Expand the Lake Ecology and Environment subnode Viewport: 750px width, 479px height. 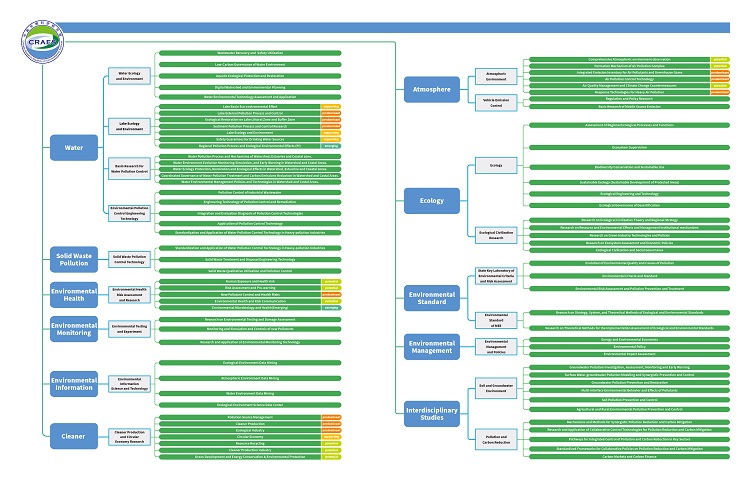click(129, 126)
